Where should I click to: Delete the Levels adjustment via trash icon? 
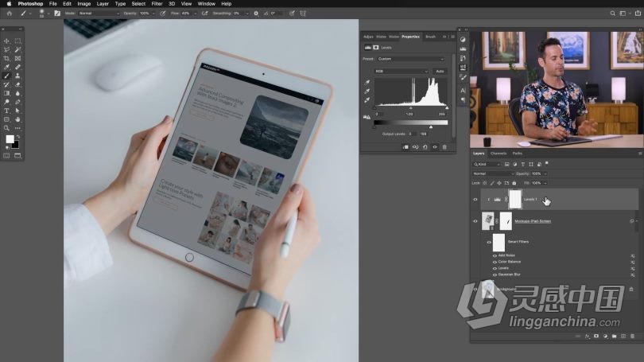click(444, 147)
